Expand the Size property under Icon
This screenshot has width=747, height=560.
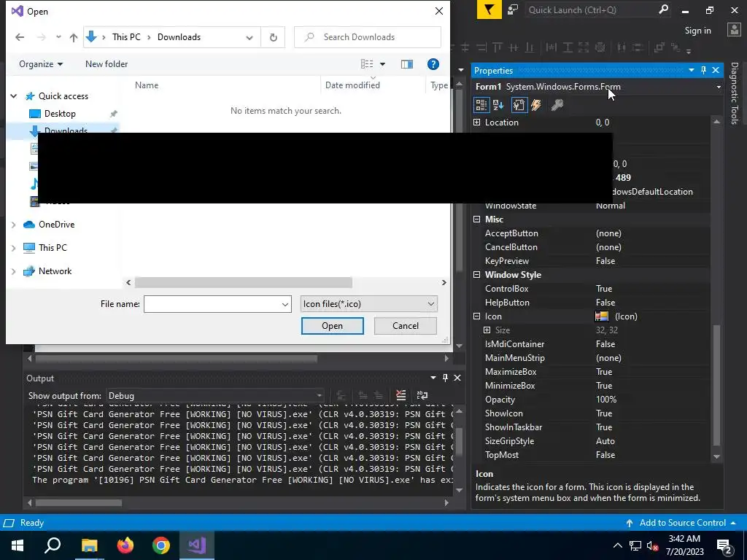pyautogui.click(x=487, y=330)
